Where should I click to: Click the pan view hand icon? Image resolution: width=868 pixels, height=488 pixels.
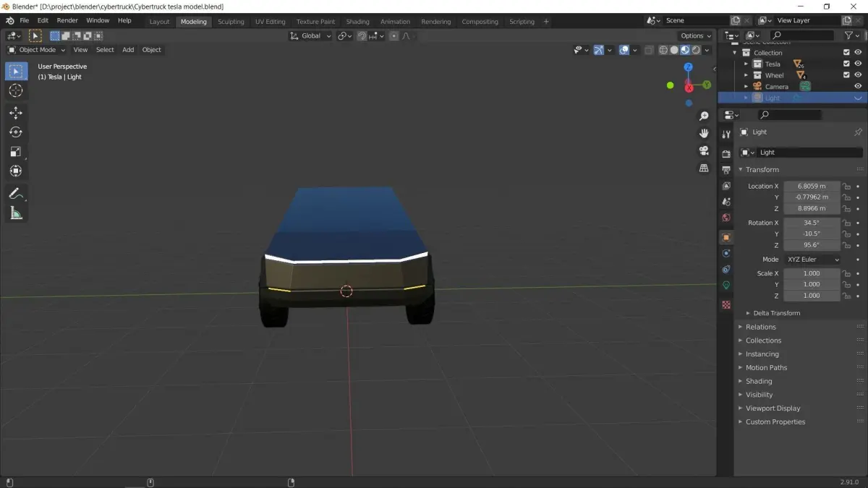coord(704,134)
